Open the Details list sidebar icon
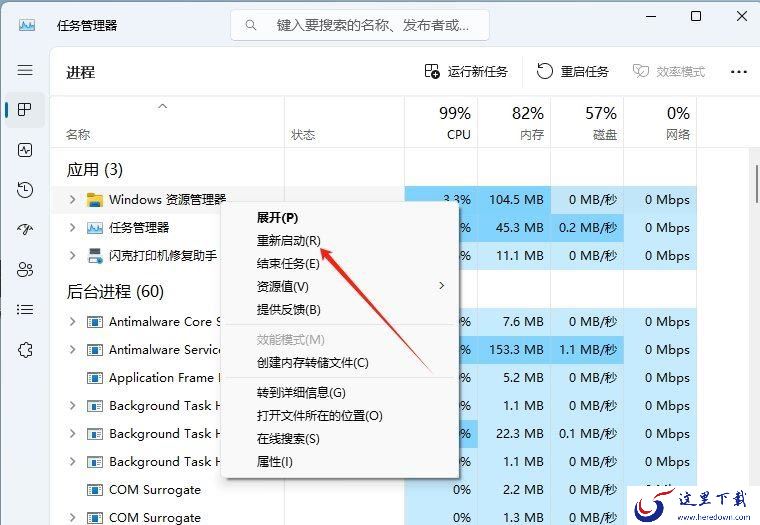This screenshot has height=525, width=760. [25, 309]
